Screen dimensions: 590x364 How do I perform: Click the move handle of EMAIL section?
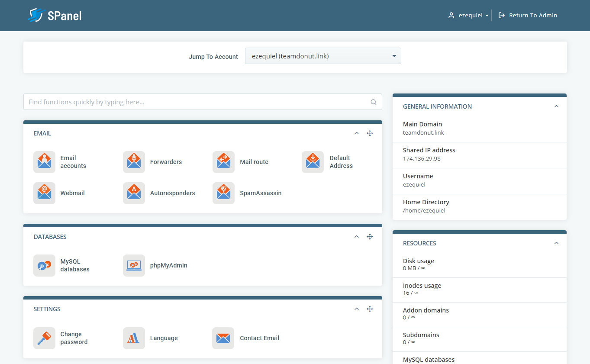coord(370,133)
